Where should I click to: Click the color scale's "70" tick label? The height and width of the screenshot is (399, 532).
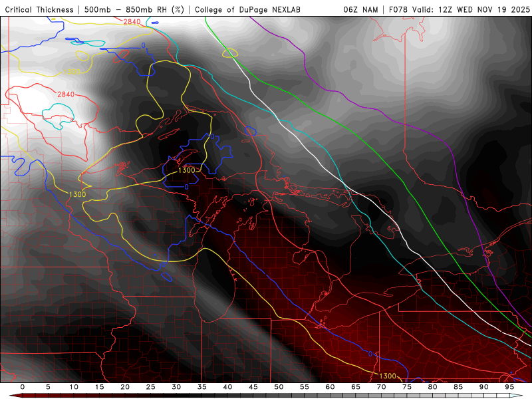click(381, 387)
